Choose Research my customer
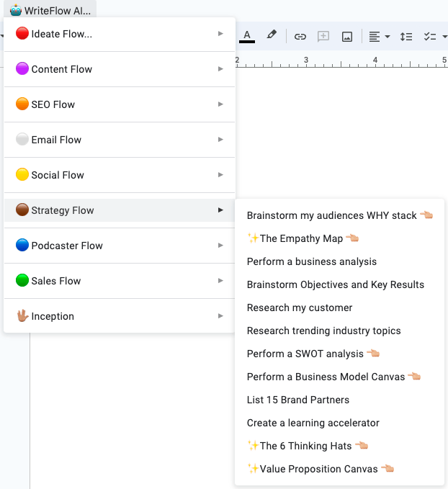 click(x=339, y=308)
